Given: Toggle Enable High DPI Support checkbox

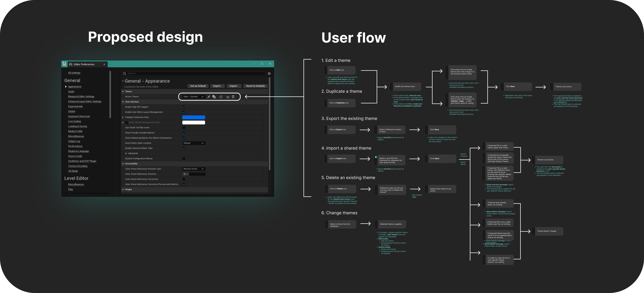Looking at the screenshot, I should [184, 107].
